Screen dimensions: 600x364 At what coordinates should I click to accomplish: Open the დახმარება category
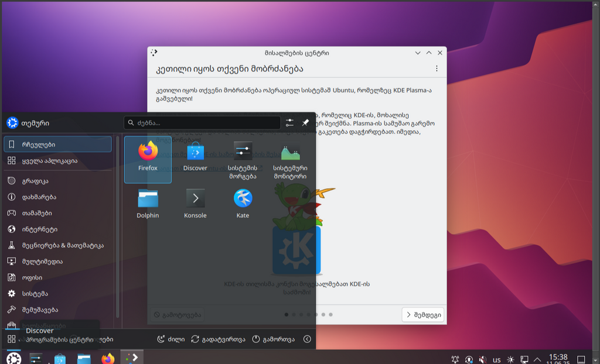(58, 197)
